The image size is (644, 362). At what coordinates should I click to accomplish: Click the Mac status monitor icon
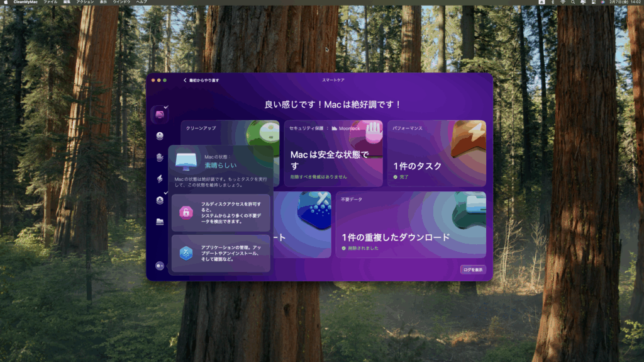coord(186,161)
